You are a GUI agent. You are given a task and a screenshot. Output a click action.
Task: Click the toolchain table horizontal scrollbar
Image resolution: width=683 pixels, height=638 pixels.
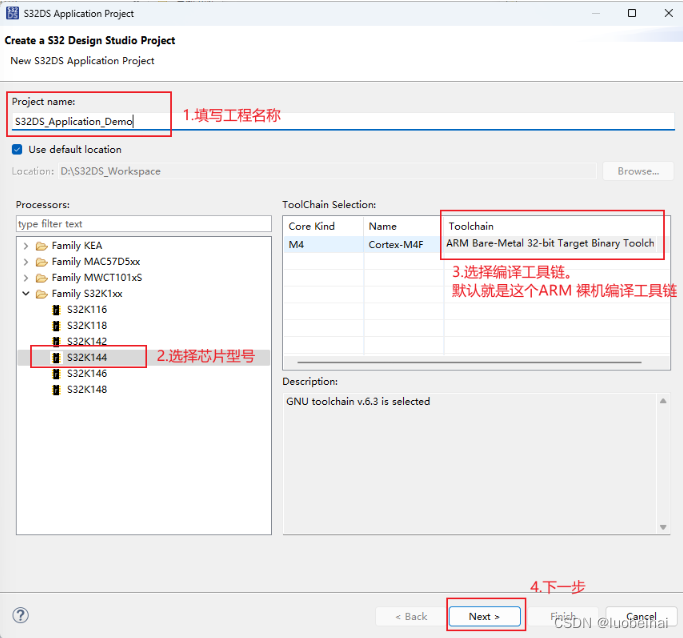coord(470,362)
